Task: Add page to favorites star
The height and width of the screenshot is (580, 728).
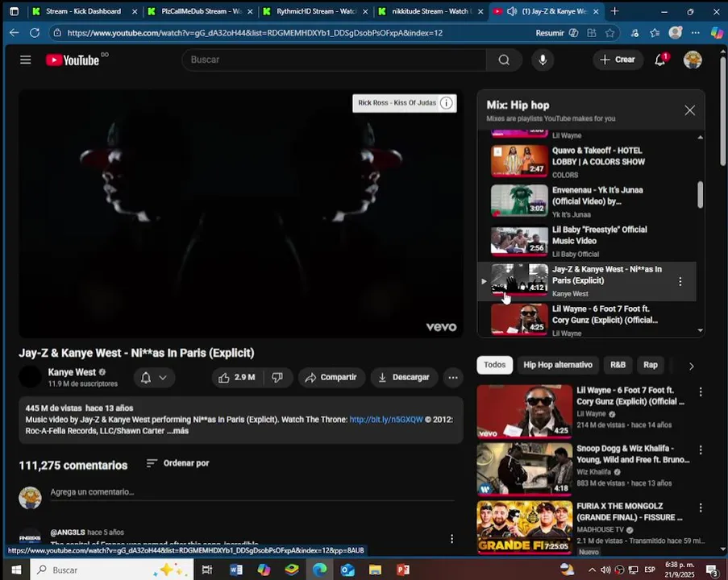Action: [609, 33]
